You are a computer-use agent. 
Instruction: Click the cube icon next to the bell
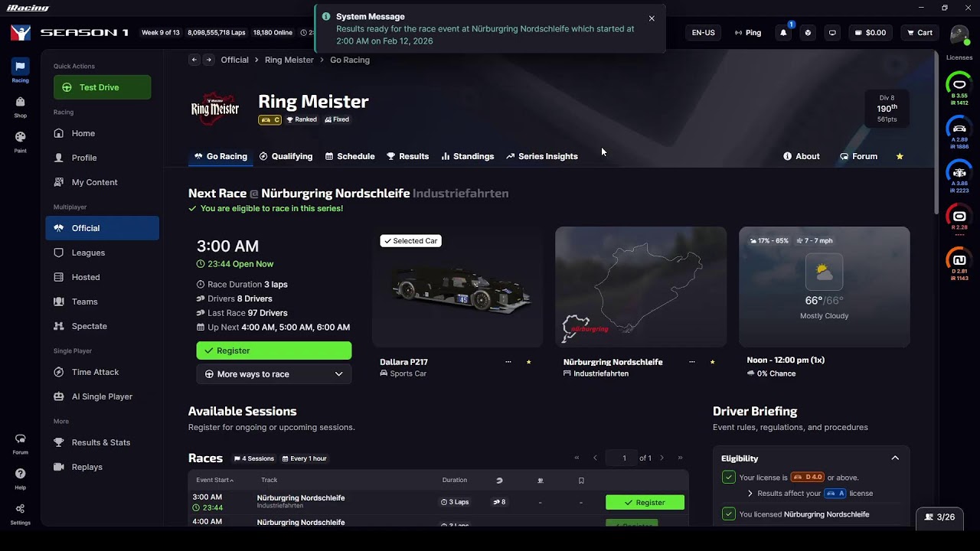tap(808, 33)
